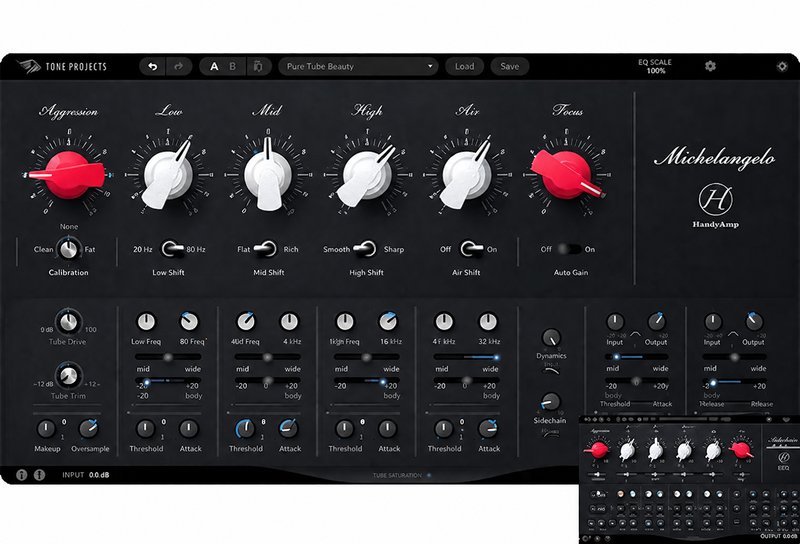Click the INPUT 0.0 dB readout
The width and height of the screenshot is (800, 544).
(86, 475)
